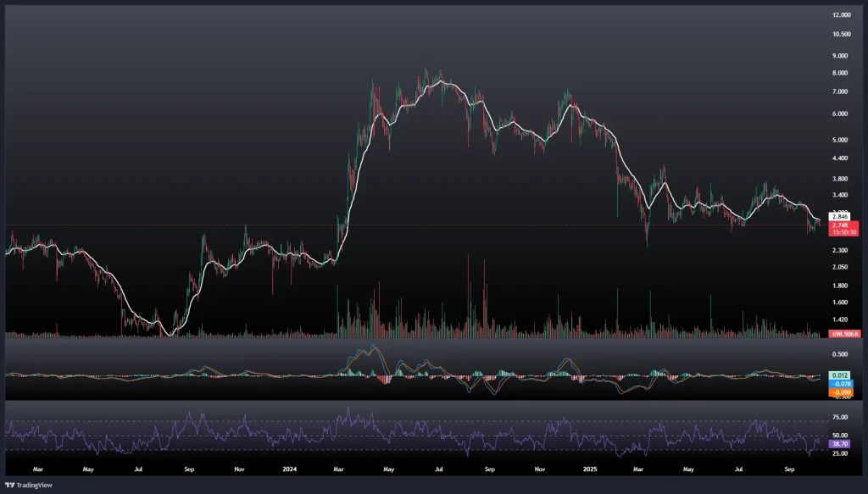Select the 75.00 RSI scale label
This screenshot has height=494, width=868.
(x=842, y=418)
